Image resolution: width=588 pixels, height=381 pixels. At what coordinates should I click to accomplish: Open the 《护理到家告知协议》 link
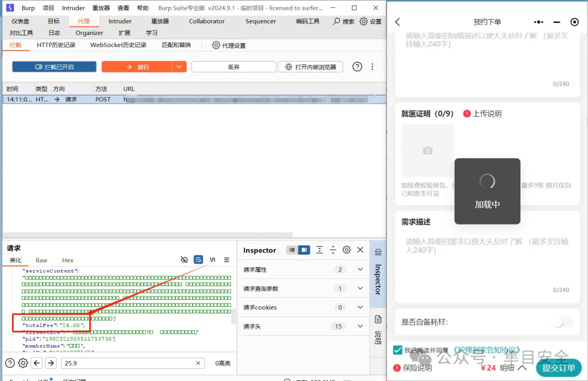(487, 350)
